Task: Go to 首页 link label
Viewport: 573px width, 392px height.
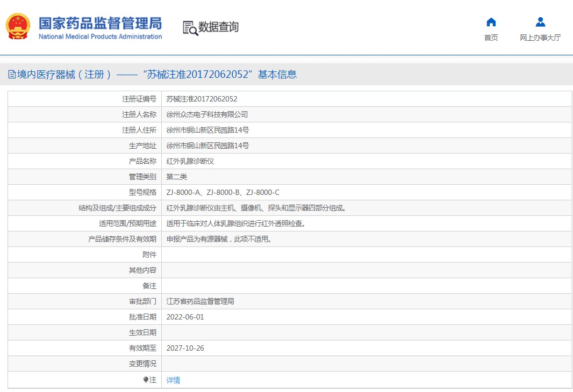Action: [x=491, y=38]
